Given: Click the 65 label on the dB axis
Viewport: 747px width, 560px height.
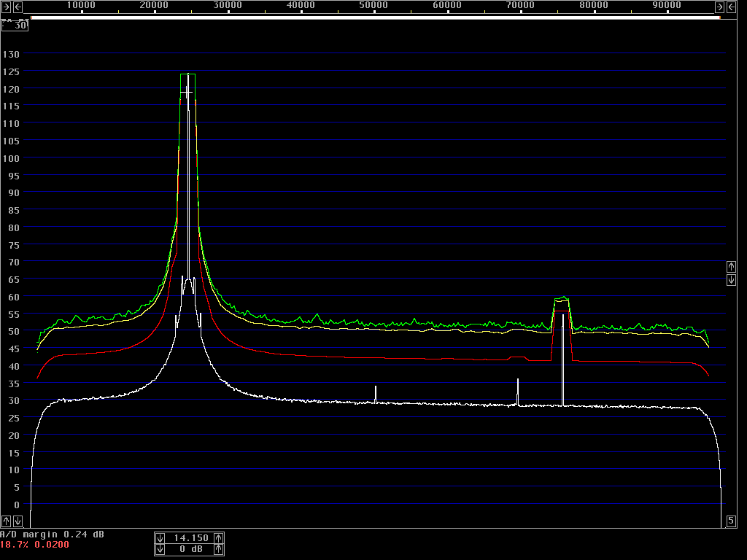Looking at the screenshot, I should (14, 279).
